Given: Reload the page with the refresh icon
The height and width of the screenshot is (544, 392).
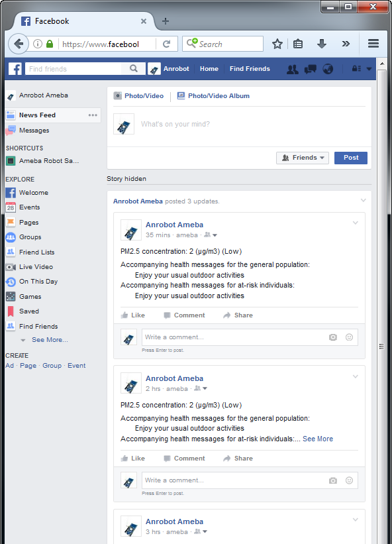Looking at the screenshot, I should tap(166, 44).
